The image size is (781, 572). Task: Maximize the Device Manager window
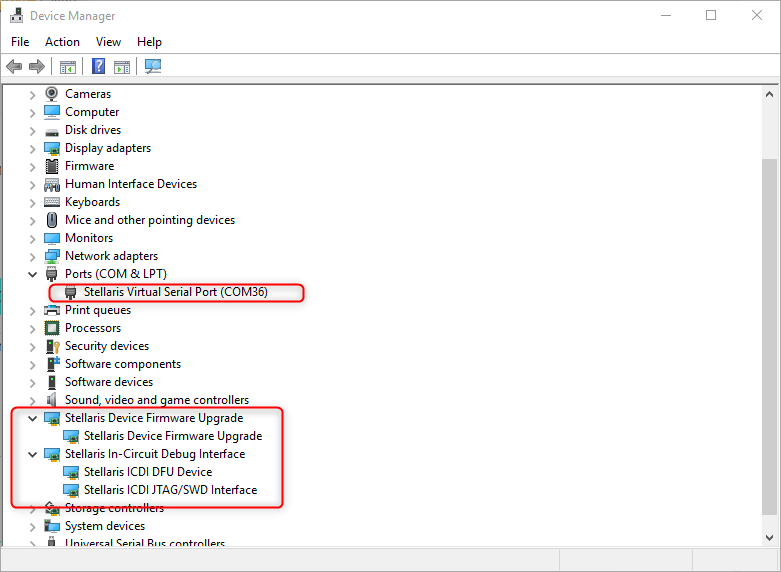(x=711, y=15)
